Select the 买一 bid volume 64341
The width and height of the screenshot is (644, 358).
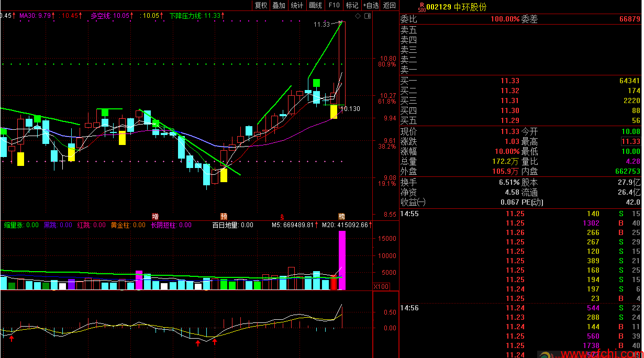pyautogui.click(x=629, y=81)
